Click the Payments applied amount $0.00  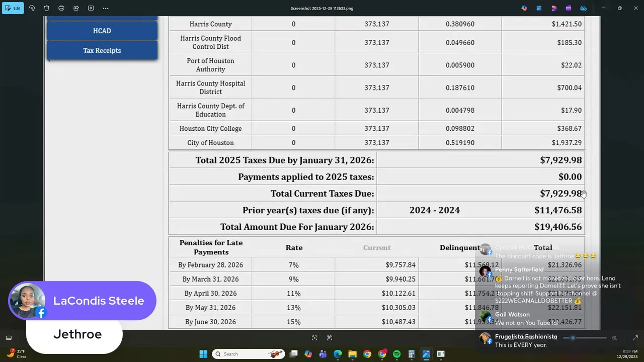570,177
